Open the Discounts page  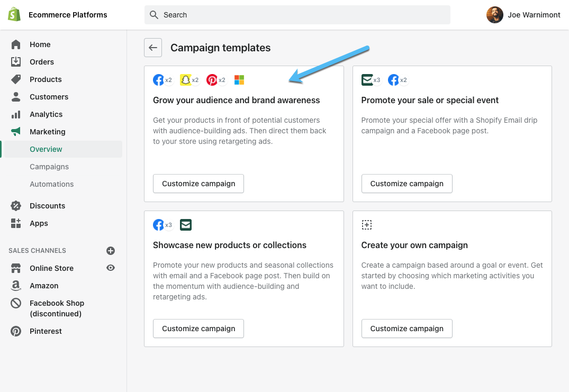[x=47, y=206]
